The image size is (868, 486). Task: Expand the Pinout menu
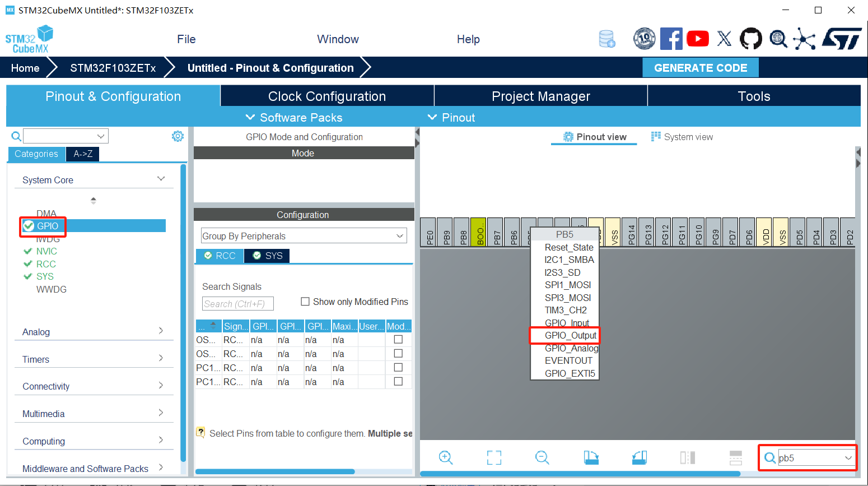tap(451, 118)
